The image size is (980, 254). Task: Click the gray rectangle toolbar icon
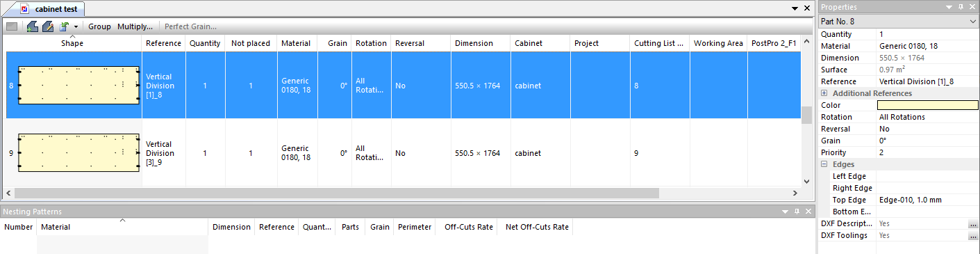coord(12,26)
